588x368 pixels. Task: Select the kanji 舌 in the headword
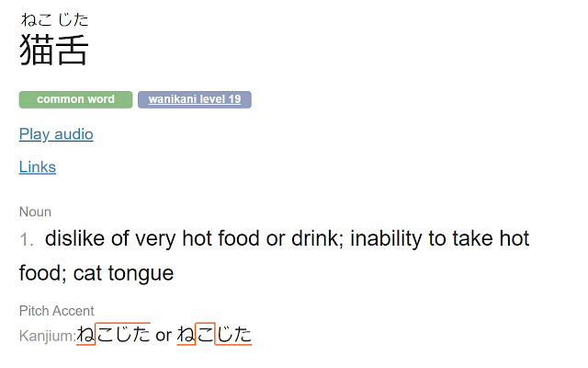point(72,50)
